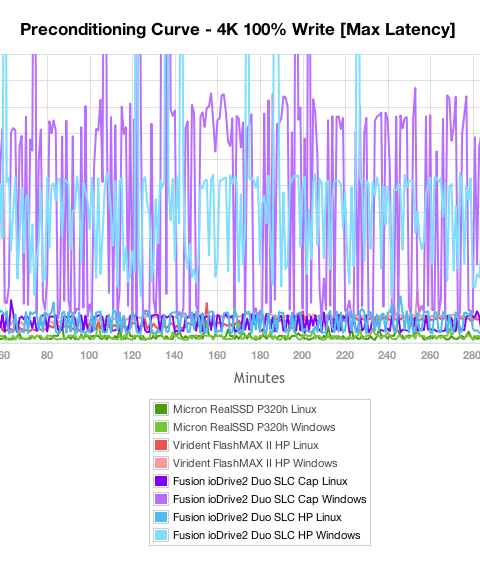Click the 80 minute axis label
The height and width of the screenshot is (573, 480).
(x=47, y=355)
